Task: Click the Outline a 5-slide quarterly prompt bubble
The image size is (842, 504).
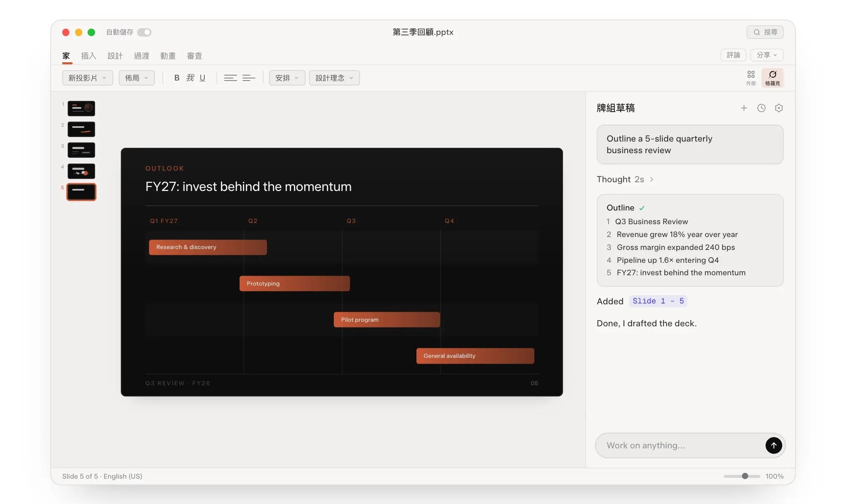Action: coord(690,144)
